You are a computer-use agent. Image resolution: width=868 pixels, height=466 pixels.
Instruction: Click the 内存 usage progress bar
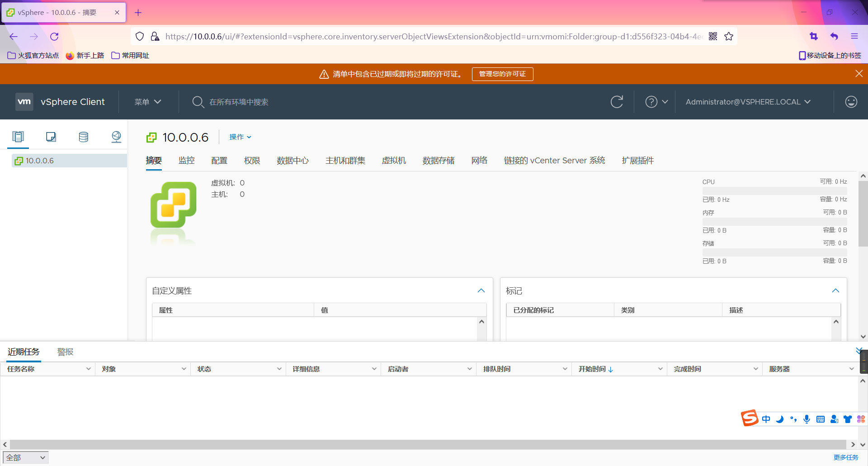coord(774,222)
